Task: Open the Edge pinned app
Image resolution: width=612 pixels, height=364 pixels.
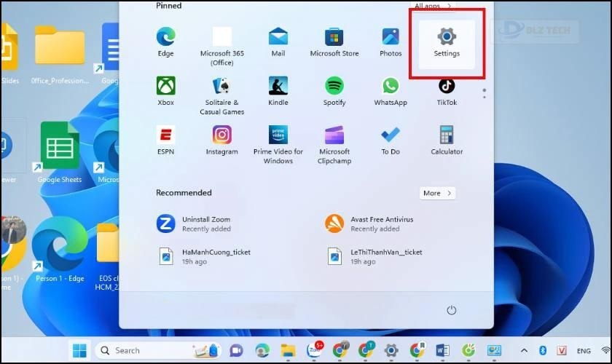Action: pyautogui.click(x=165, y=42)
